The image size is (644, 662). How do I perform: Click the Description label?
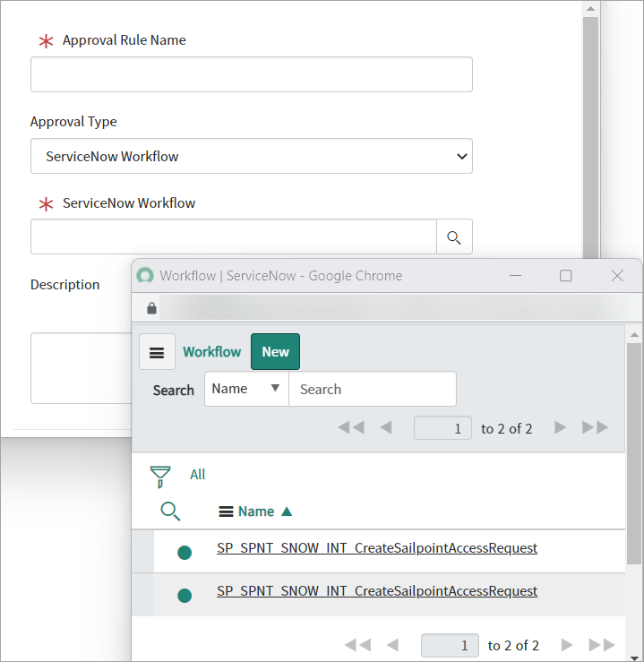[65, 285]
